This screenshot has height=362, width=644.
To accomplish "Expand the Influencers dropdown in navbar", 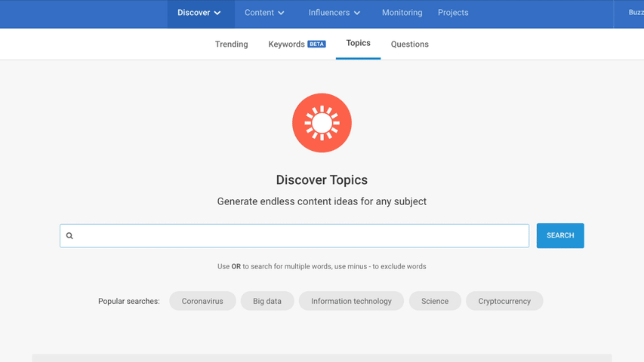I will pyautogui.click(x=334, y=13).
